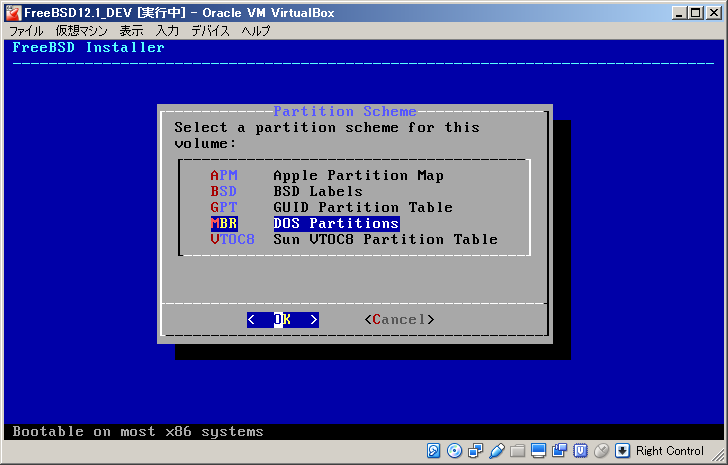Open the network adapters status icon

475,450
